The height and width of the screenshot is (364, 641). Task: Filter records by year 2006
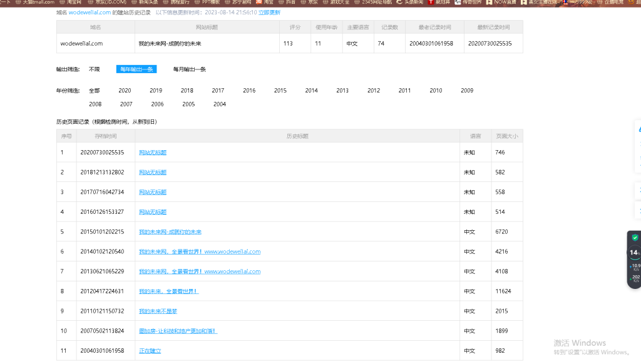point(157,104)
